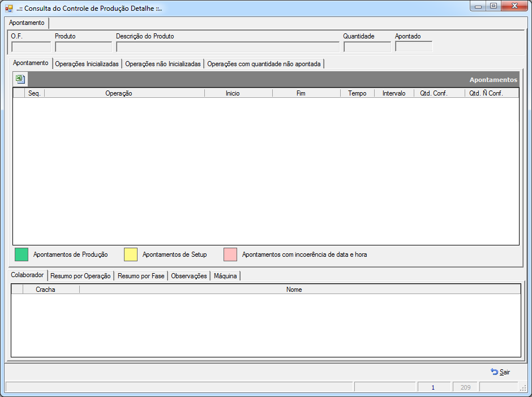Click the pink date incoherence legend swatch

[x=230, y=254]
